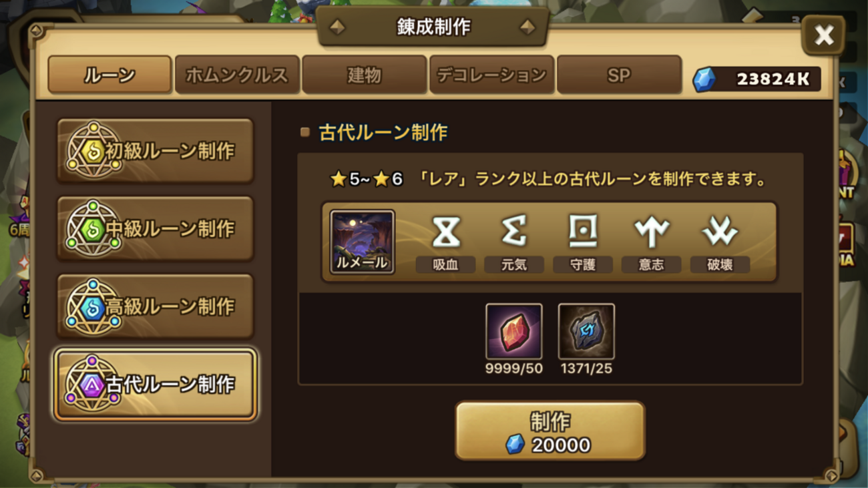Open the デコレーション tab
Viewport: 868px width, 488px height.
tap(491, 75)
